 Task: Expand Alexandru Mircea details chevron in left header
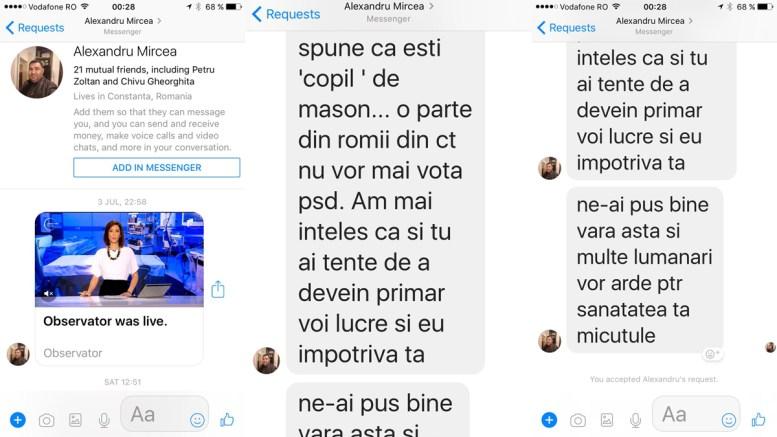click(159, 21)
